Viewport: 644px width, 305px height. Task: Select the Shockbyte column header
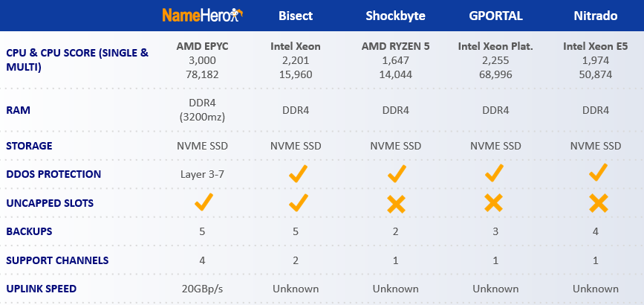(395, 16)
